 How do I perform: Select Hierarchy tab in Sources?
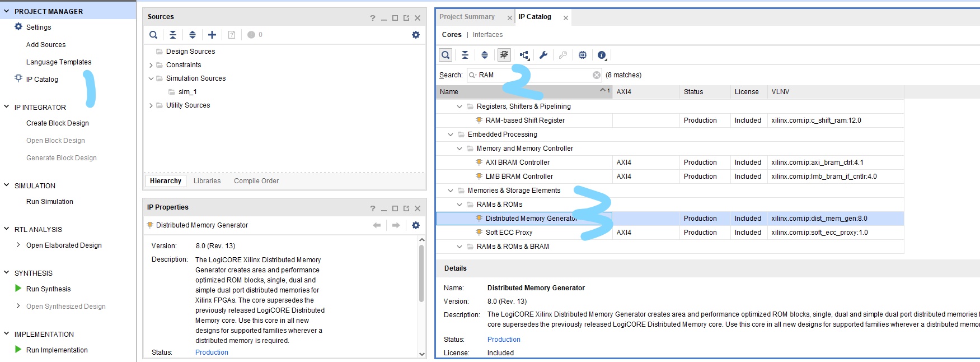[x=166, y=181]
